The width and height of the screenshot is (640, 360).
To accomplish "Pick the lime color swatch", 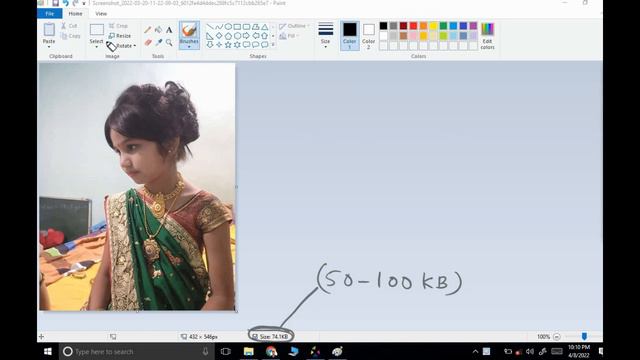I will pos(443,36).
